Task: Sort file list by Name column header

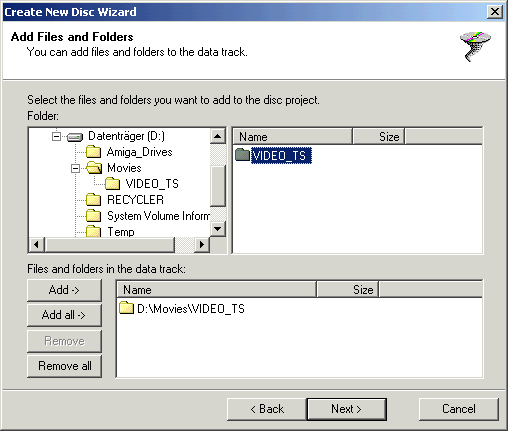Action: 292,137
